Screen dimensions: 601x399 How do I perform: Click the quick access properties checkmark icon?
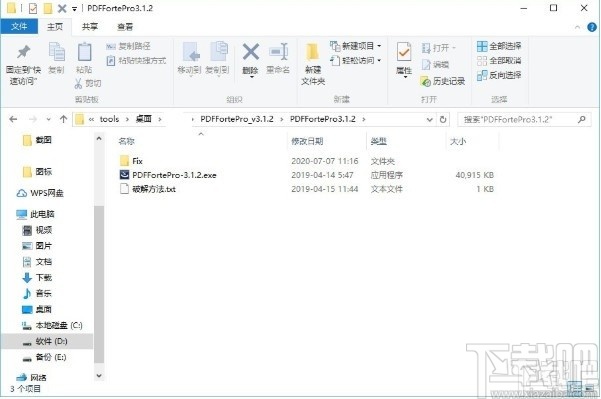tap(33, 8)
